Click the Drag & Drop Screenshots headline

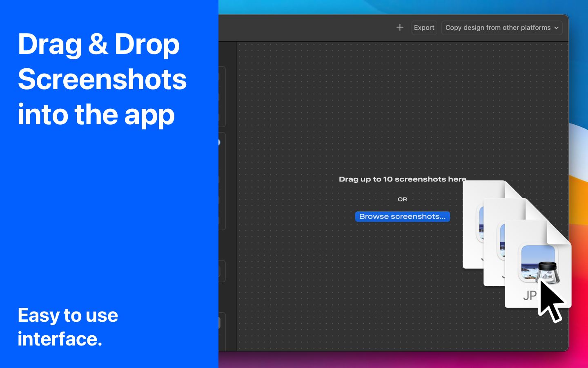tap(102, 79)
